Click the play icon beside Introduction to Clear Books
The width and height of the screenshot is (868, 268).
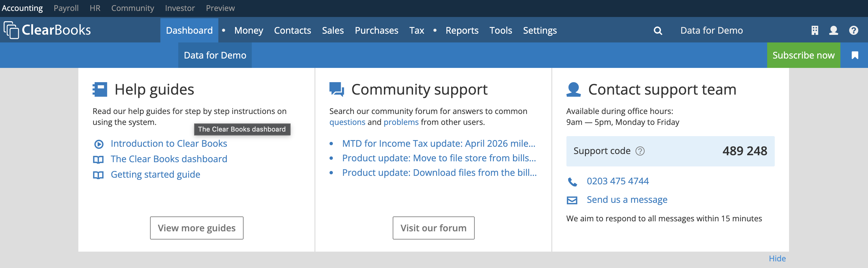click(98, 144)
